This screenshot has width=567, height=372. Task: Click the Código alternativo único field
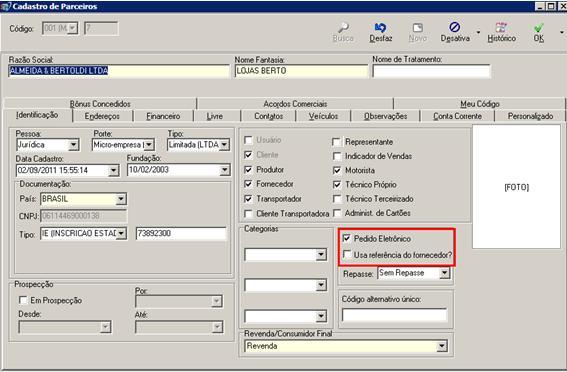tap(395, 315)
